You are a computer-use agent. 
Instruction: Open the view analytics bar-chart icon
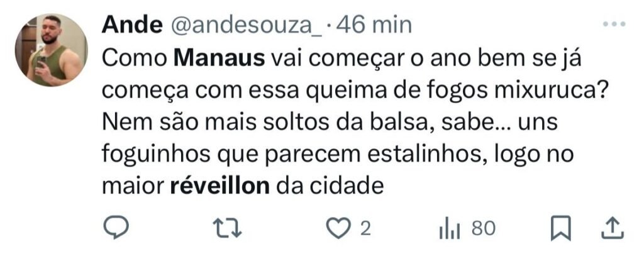(x=450, y=229)
